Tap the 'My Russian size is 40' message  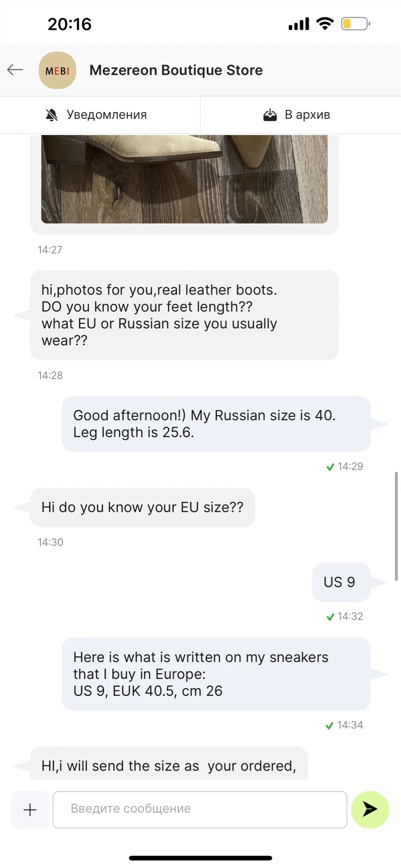tap(216, 424)
